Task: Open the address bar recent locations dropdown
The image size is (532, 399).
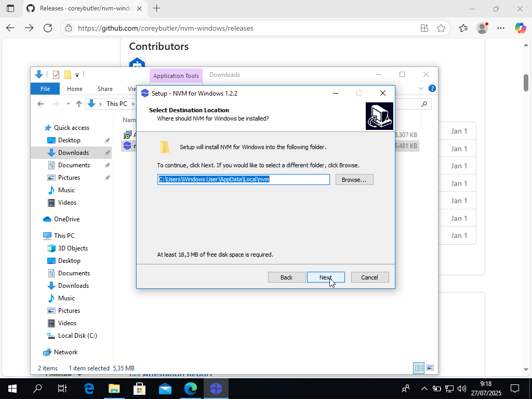Action: [68, 103]
